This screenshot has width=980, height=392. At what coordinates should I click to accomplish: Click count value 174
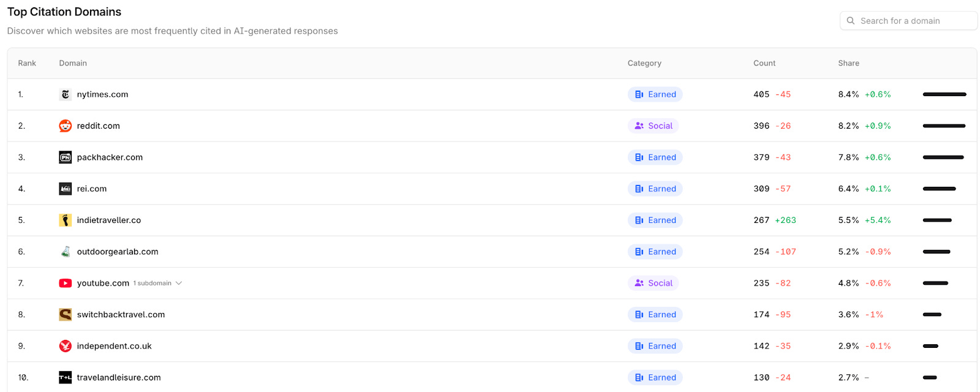(761, 314)
